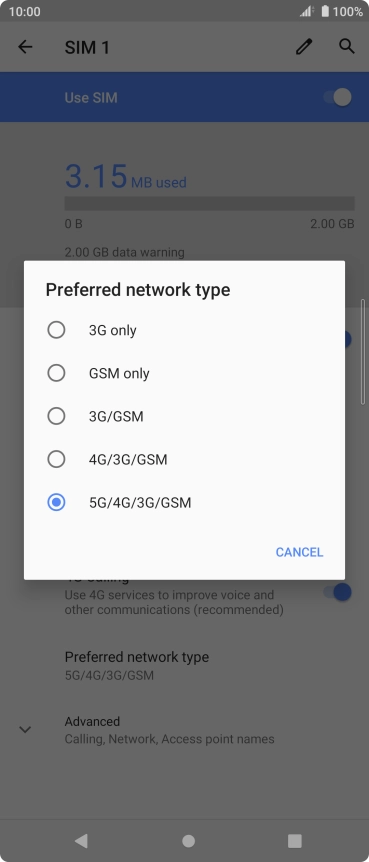Tap the Android back navigation triangle
369x862 pixels.
click(81, 840)
